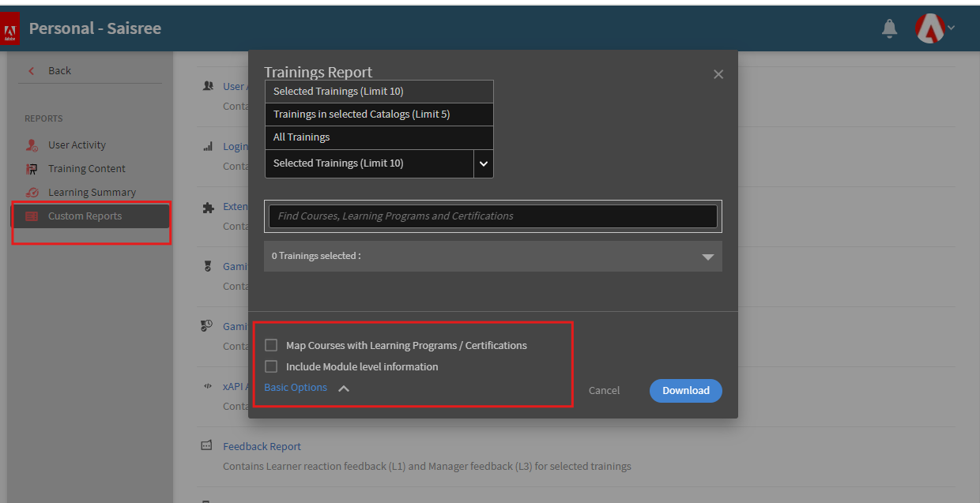
Task: Click the Feedback Report icon
Action: pos(206,446)
